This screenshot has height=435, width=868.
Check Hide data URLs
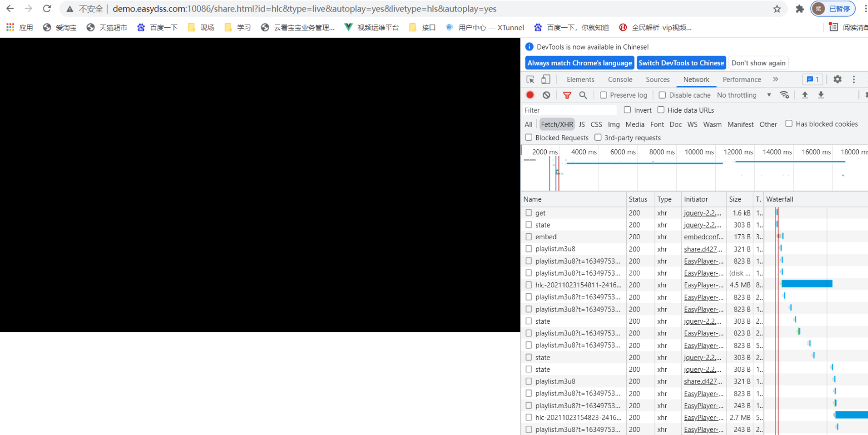tap(661, 110)
